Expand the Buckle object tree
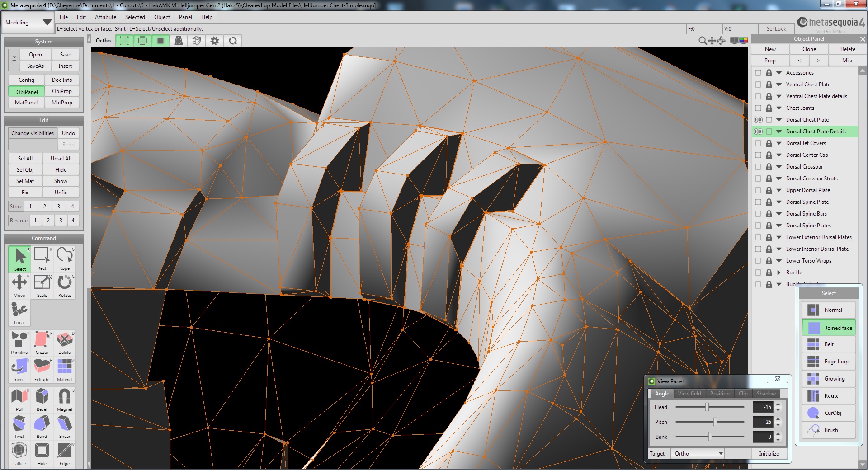Screen dimensions: 868x470 (x=779, y=273)
